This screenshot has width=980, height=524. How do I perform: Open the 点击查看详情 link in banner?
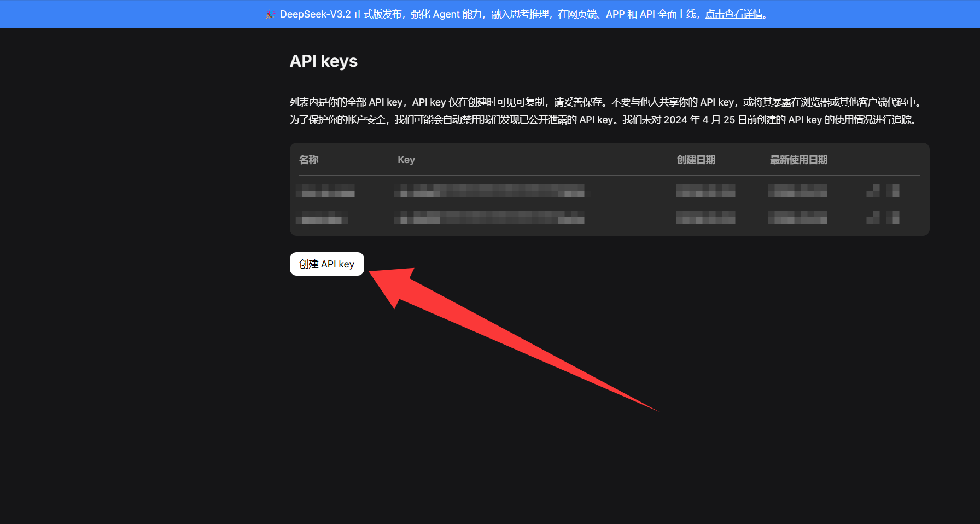pyautogui.click(x=734, y=14)
